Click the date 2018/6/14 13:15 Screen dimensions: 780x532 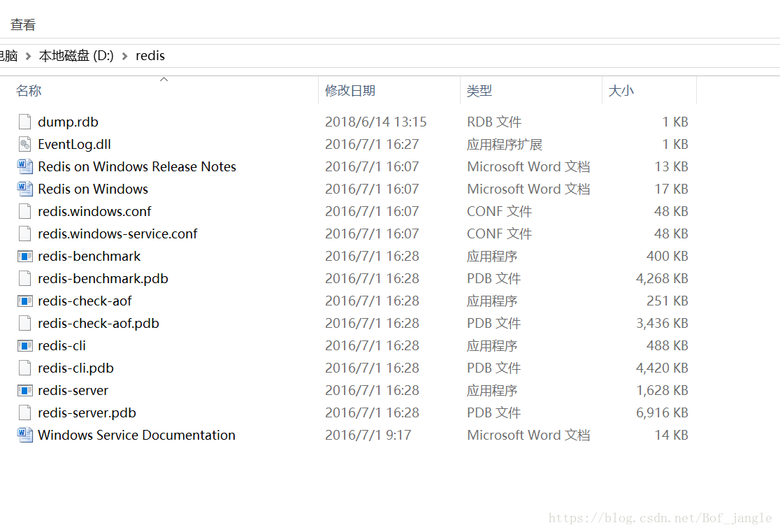coord(375,122)
